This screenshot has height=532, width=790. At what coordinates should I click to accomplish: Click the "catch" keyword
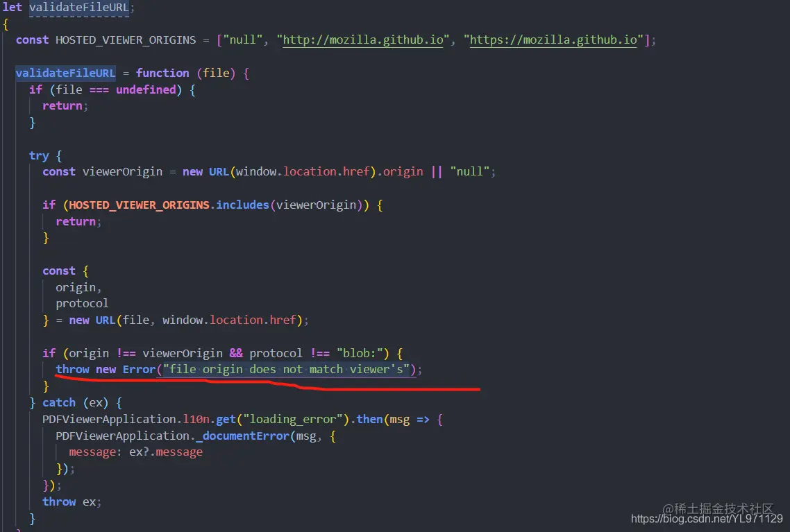(x=59, y=403)
